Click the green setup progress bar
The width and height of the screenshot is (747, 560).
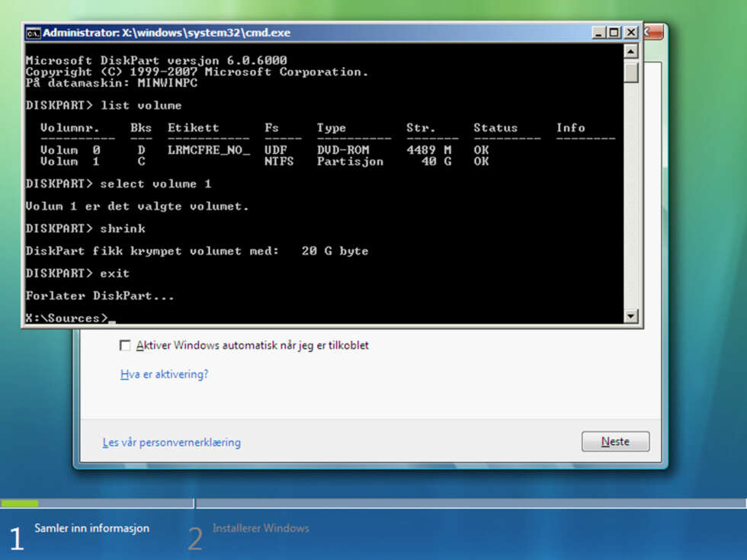pyautogui.click(x=20, y=504)
